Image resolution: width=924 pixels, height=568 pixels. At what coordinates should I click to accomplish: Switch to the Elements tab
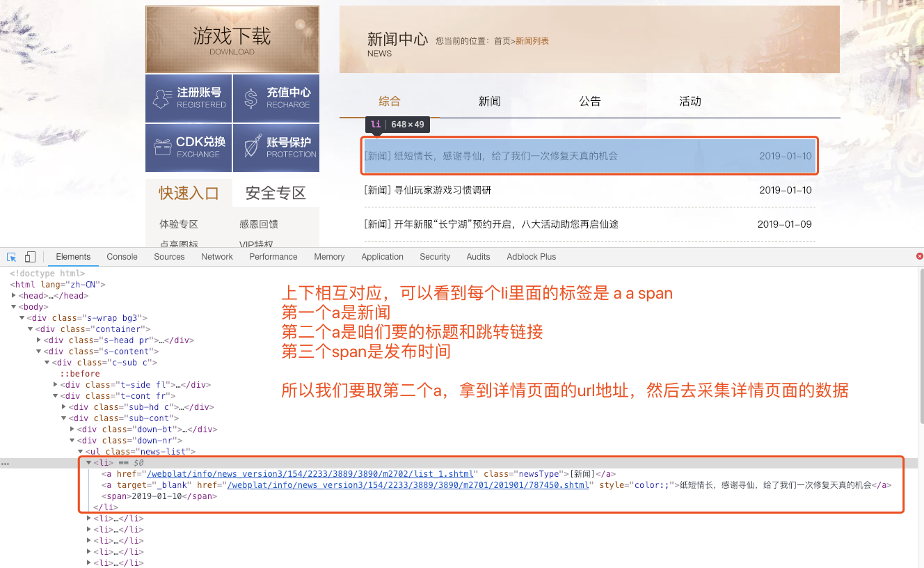tap(73, 257)
